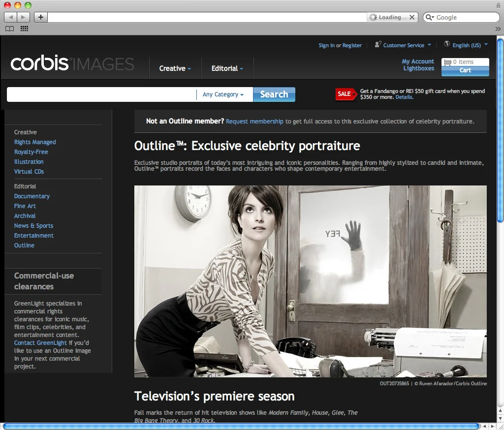504x430 pixels.
Task: Open the Any Category dropdown
Action: pyautogui.click(x=223, y=94)
